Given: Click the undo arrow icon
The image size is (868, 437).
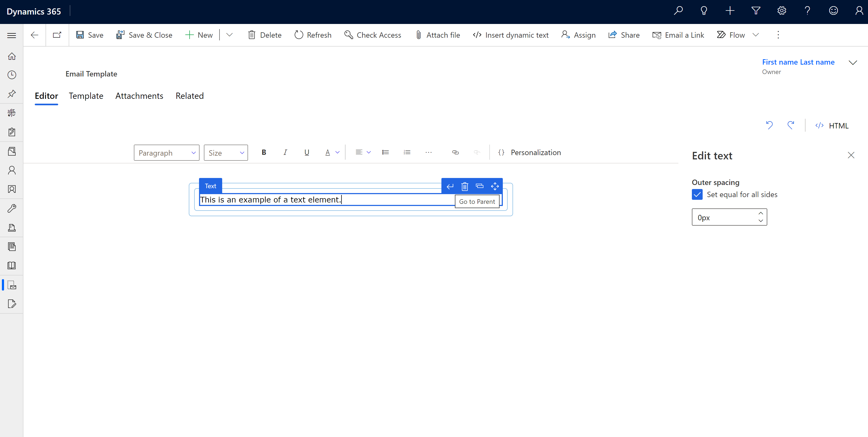Looking at the screenshot, I should click(770, 125).
